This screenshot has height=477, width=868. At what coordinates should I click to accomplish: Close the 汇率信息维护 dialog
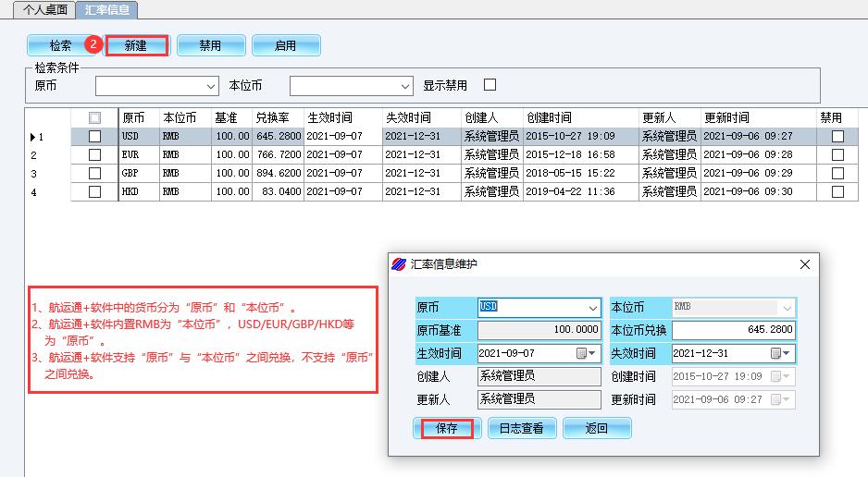click(804, 264)
